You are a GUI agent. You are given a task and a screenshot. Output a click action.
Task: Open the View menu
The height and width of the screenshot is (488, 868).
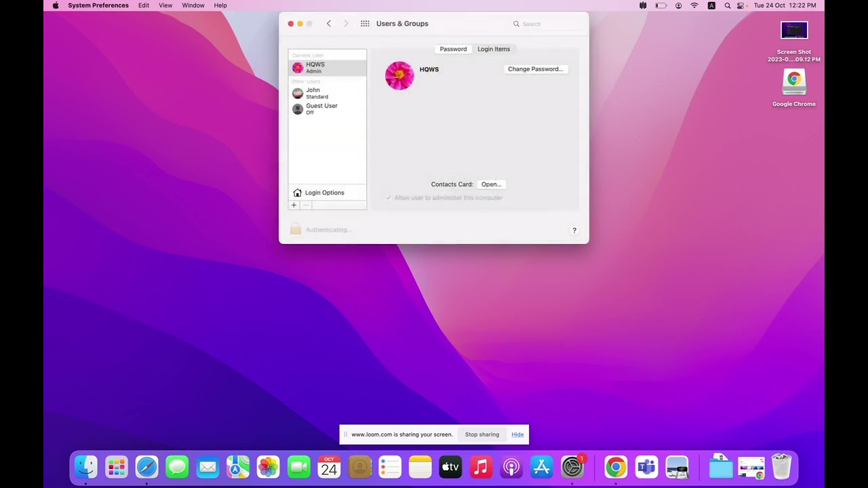[165, 5]
